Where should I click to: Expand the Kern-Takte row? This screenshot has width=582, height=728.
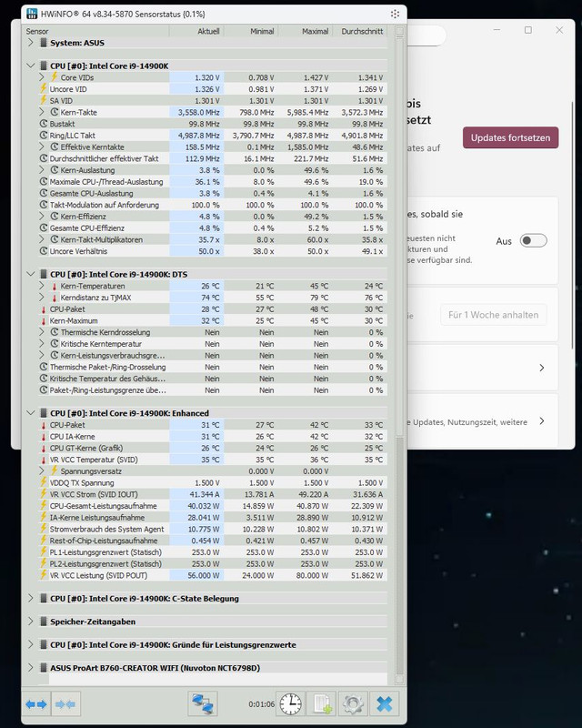42,112
